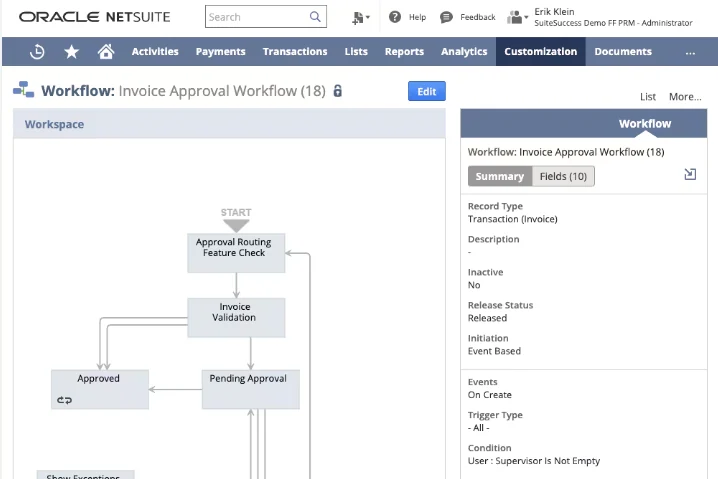The image size is (718, 479).
Task: Open the Documents menu
Action: (623, 52)
